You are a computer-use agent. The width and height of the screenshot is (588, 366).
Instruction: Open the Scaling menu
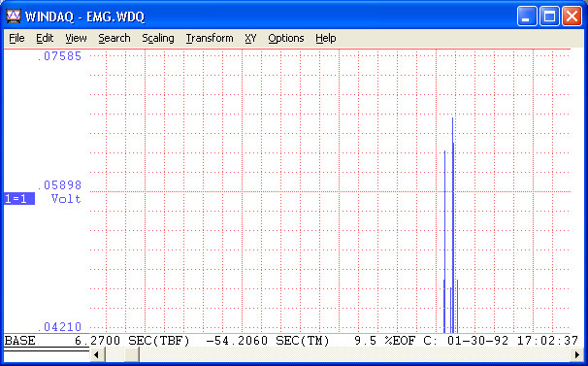pyautogui.click(x=158, y=38)
